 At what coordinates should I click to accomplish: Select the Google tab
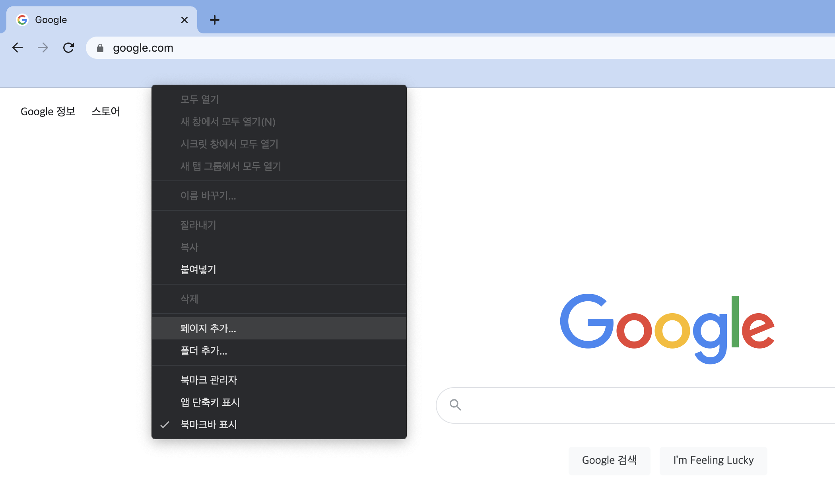[x=102, y=20]
